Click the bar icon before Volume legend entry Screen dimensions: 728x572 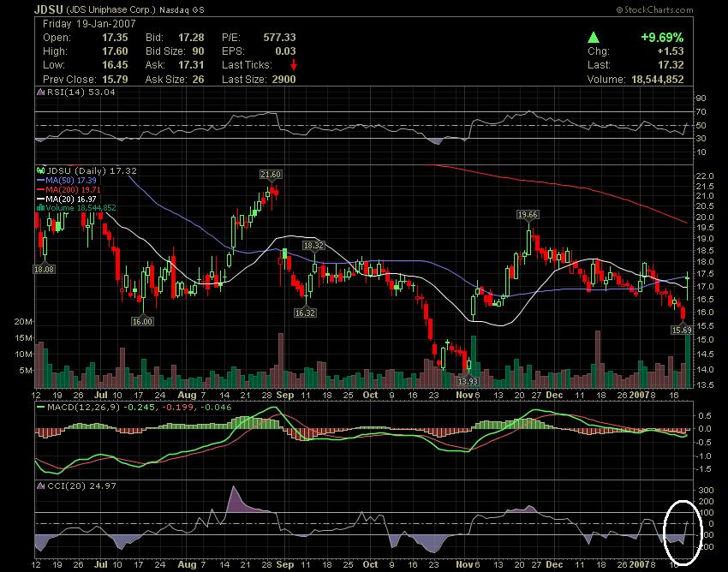point(41,207)
